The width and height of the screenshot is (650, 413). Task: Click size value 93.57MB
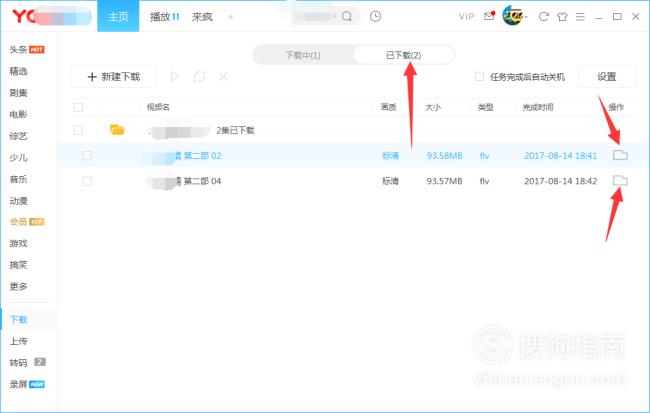(x=444, y=181)
